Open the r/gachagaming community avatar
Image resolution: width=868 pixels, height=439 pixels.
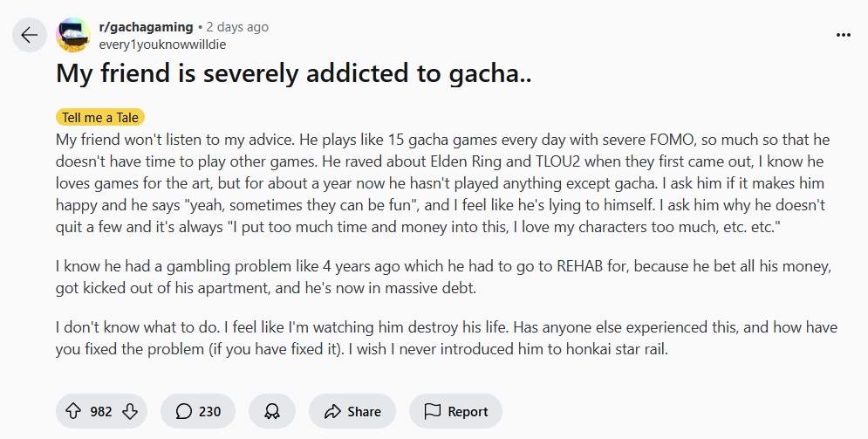[x=73, y=35]
